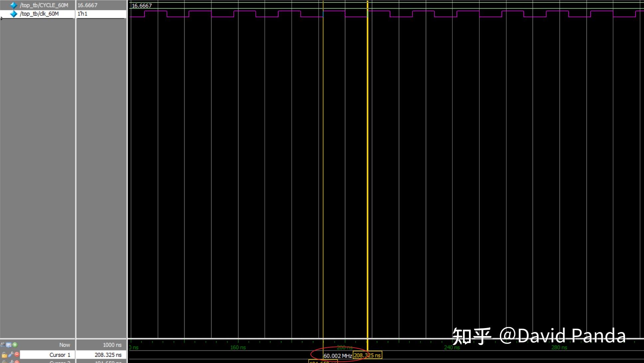Delete Cursor 1 with red minus icon

[17, 354]
